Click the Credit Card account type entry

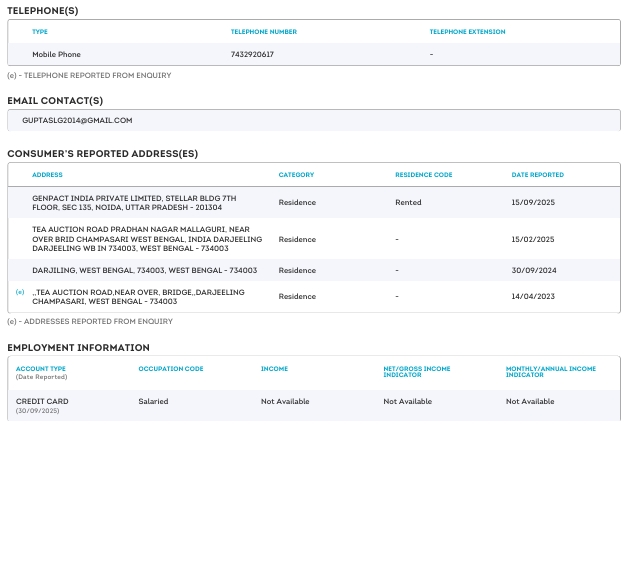click(x=42, y=401)
